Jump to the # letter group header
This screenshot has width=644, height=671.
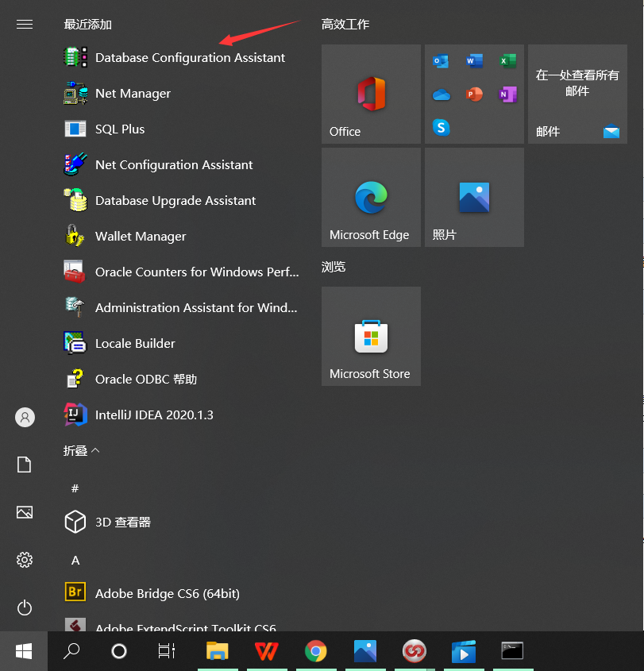tap(75, 488)
